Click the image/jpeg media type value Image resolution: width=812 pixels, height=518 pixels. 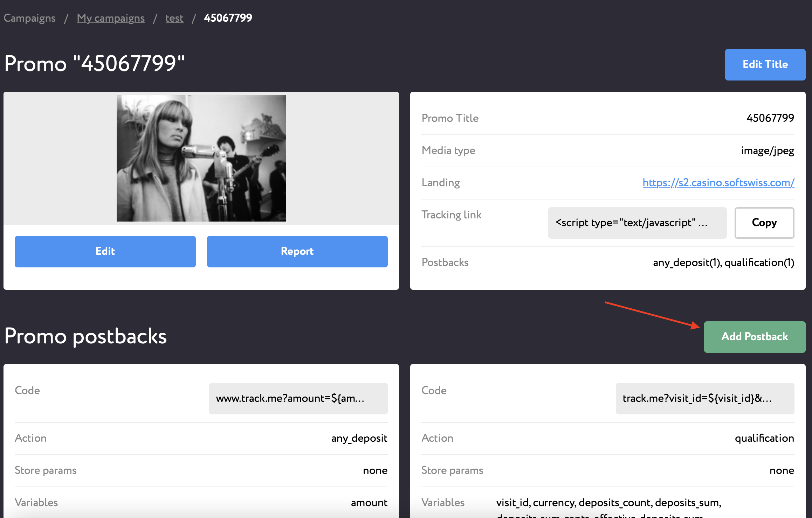tap(767, 150)
